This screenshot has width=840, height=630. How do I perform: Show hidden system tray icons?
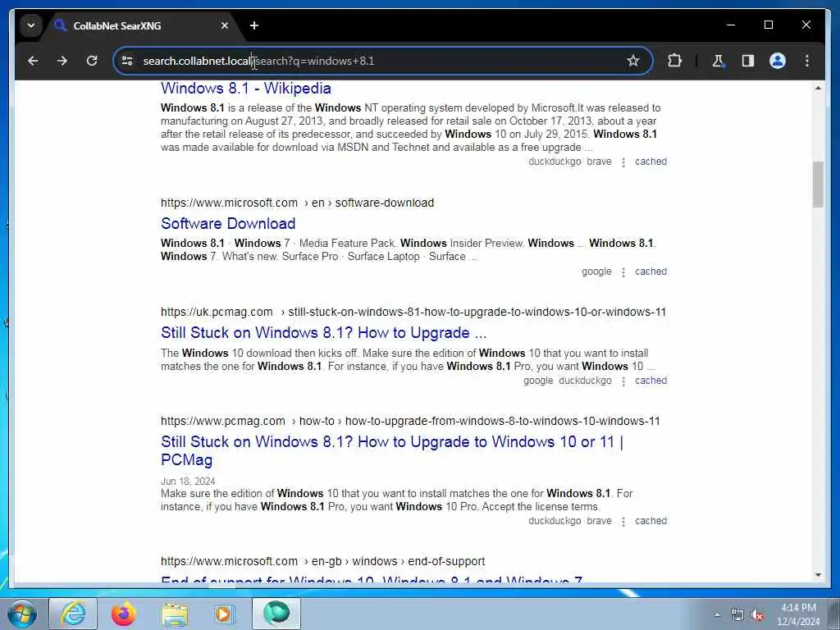[717, 615]
